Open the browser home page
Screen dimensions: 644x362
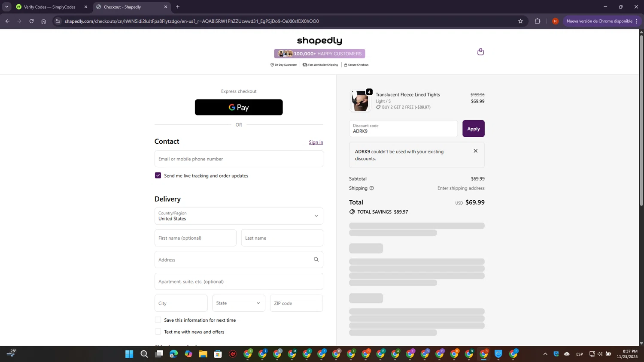coord(43,21)
